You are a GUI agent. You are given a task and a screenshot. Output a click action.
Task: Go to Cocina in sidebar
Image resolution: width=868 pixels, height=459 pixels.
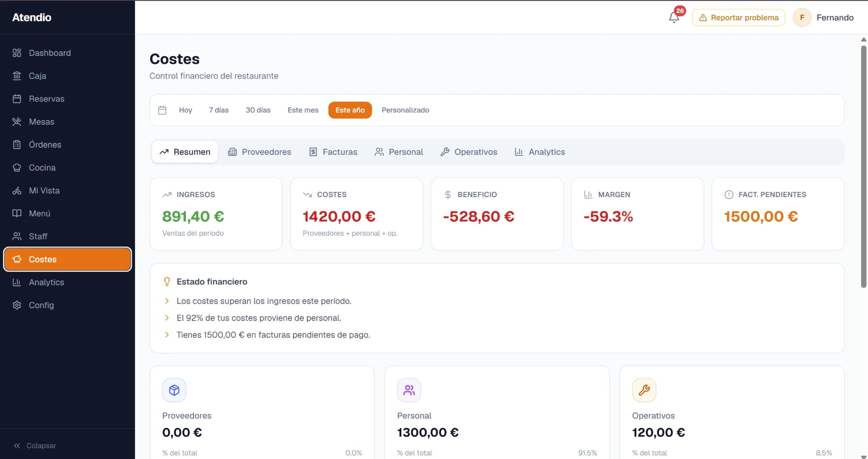pyautogui.click(x=67, y=168)
